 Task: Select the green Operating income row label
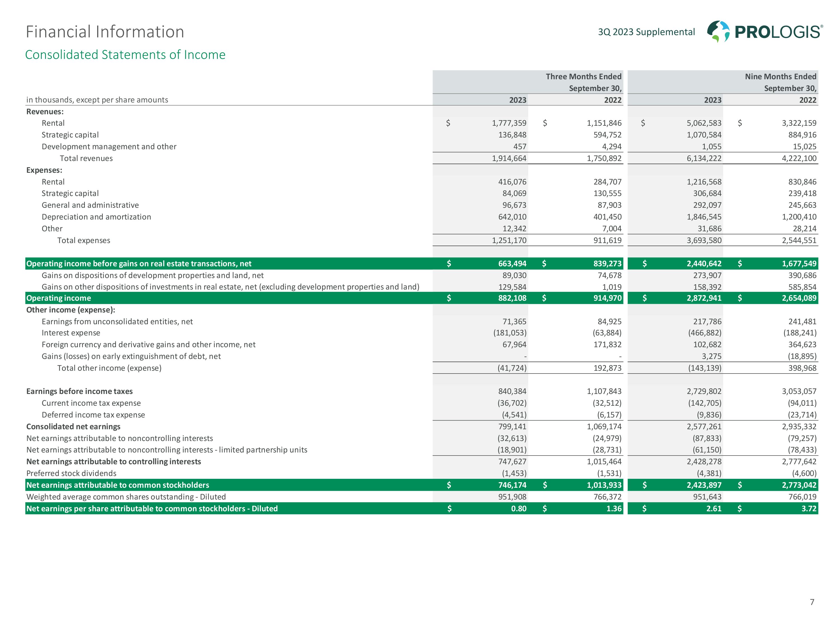coord(59,298)
